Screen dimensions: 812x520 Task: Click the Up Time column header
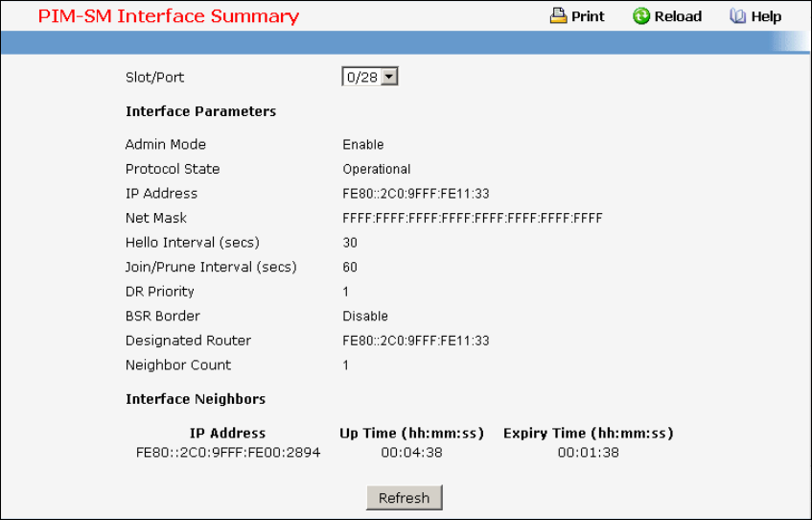click(409, 433)
